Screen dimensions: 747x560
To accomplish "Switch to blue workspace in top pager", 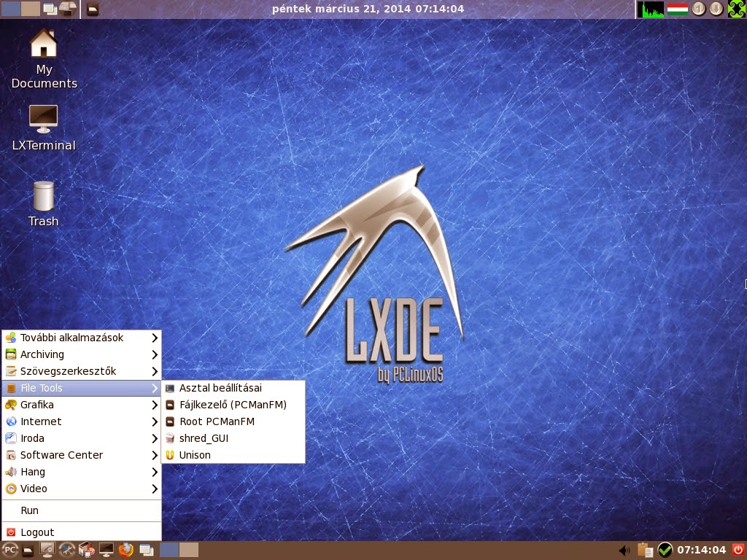I will pyautogui.click(x=10, y=9).
